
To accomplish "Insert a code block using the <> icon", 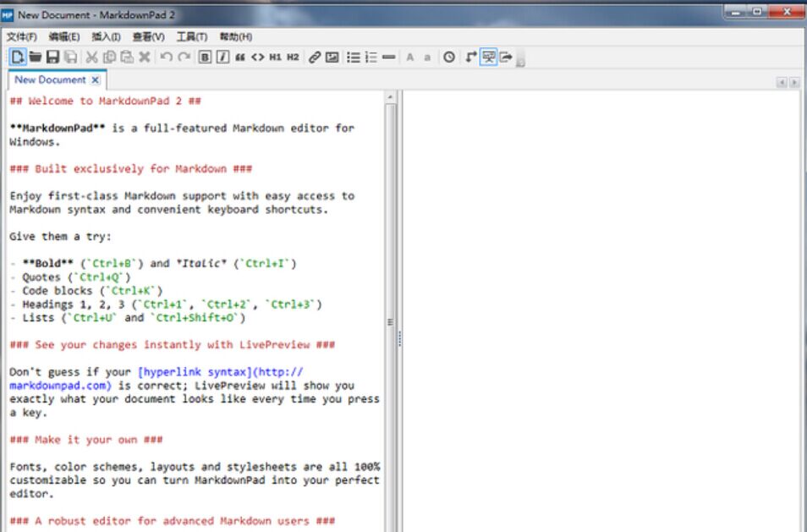I will 257,58.
